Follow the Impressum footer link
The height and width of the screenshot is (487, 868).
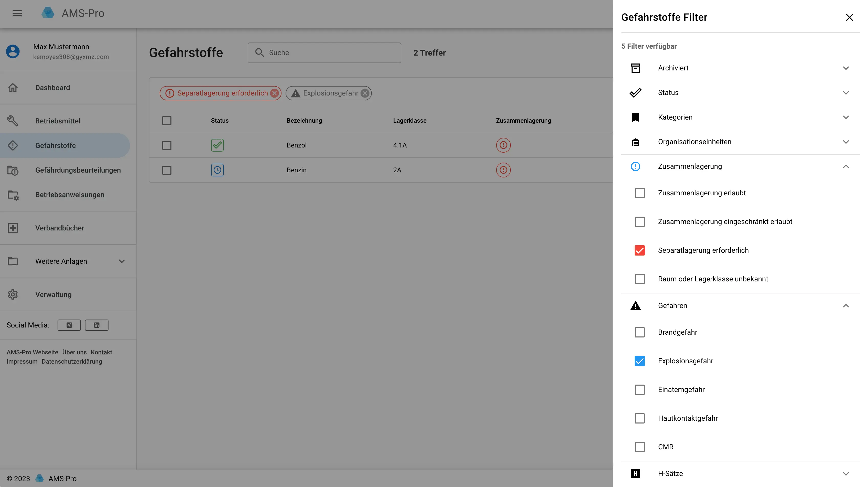click(x=22, y=361)
